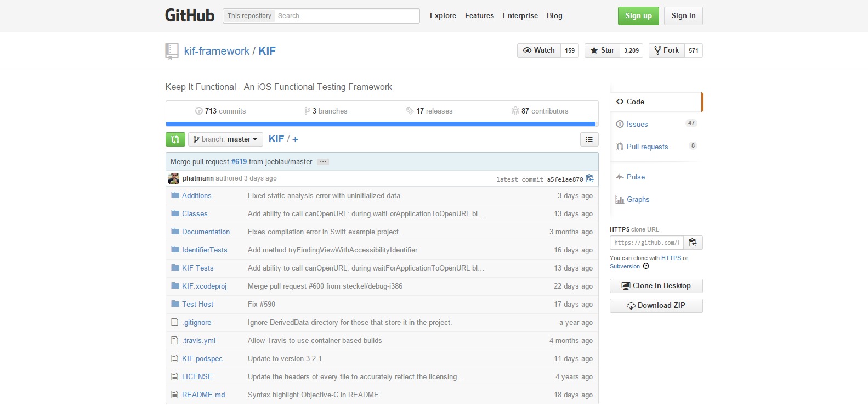Select the Code tab in sidebar
This screenshot has width=868, height=405.
pos(655,102)
